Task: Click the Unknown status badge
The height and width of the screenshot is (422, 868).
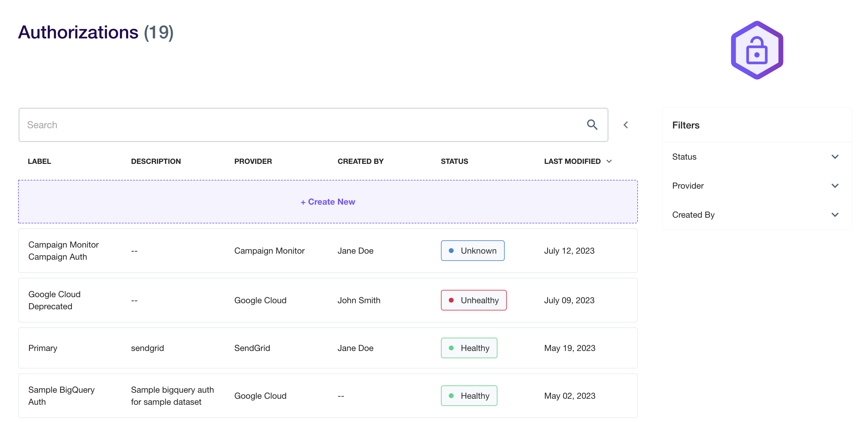Action: coord(472,251)
